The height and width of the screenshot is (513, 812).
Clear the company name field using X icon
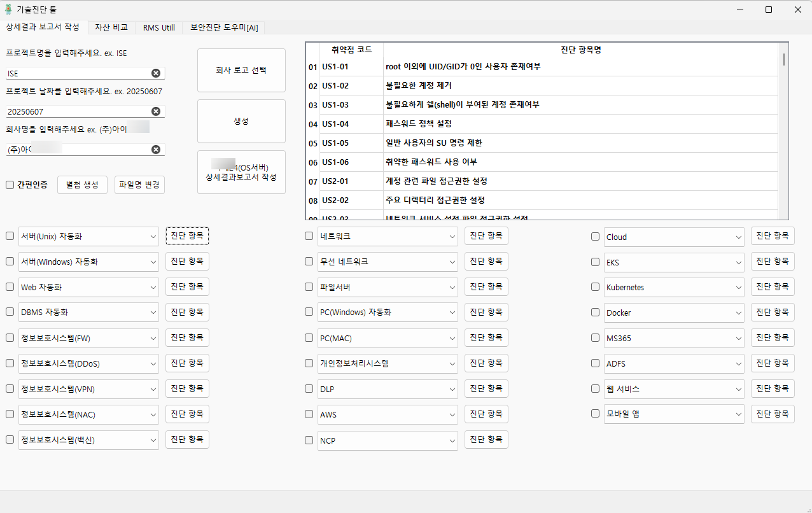156,150
